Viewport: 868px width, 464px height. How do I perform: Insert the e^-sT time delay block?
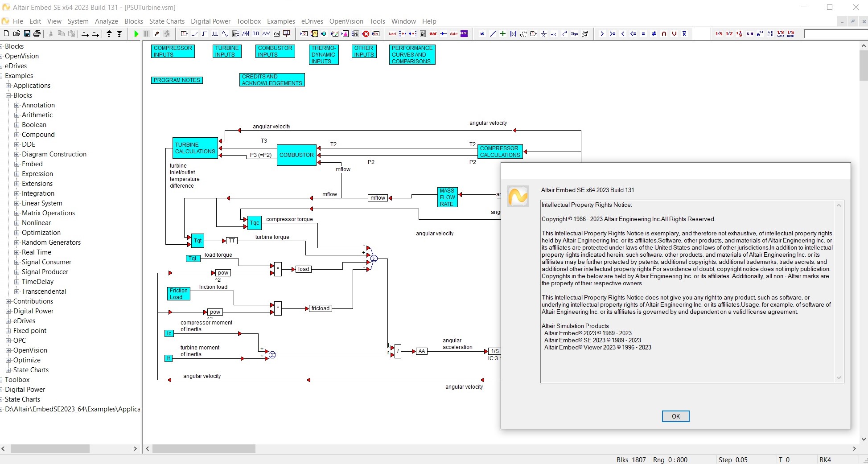(760, 33)
